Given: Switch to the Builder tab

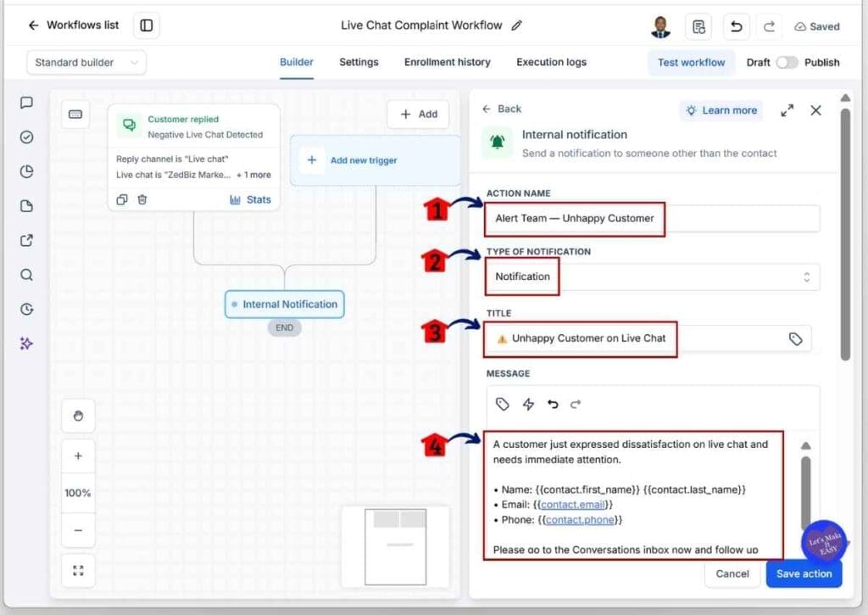Looking at the screenshot, I should (296, 62).
